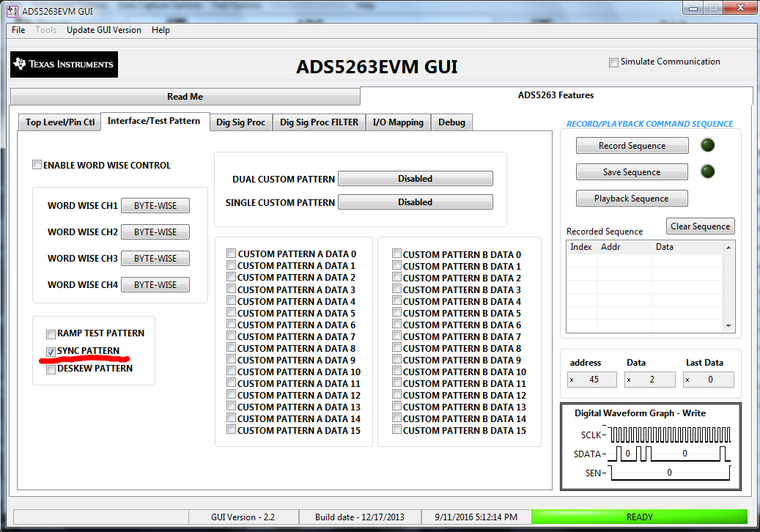Check CUSTOM PATTERN B DATA 13
The height and width of the screenshot is (532, 760).
(396, 407)
